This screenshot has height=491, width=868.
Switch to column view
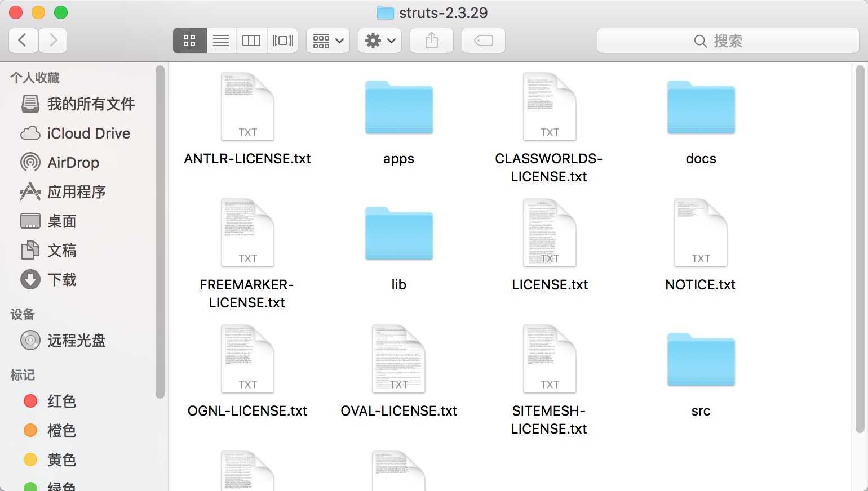tap(251, 41)
